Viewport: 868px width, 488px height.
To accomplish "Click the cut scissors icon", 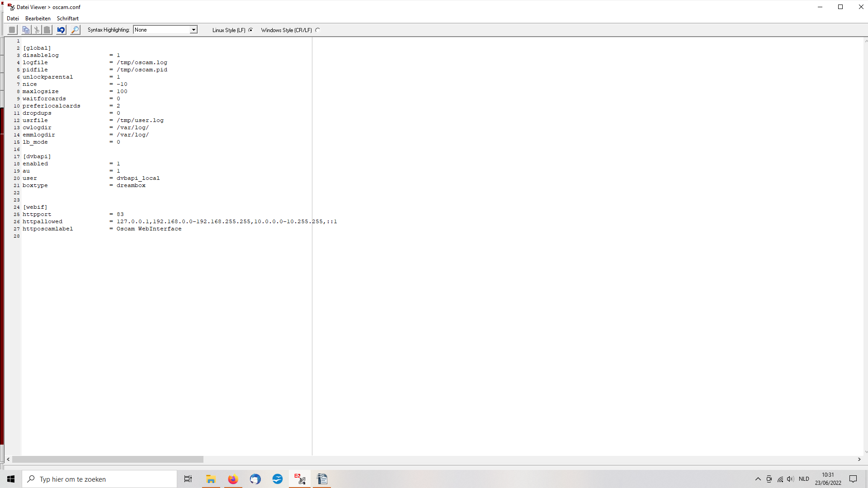I will [37, 30].
